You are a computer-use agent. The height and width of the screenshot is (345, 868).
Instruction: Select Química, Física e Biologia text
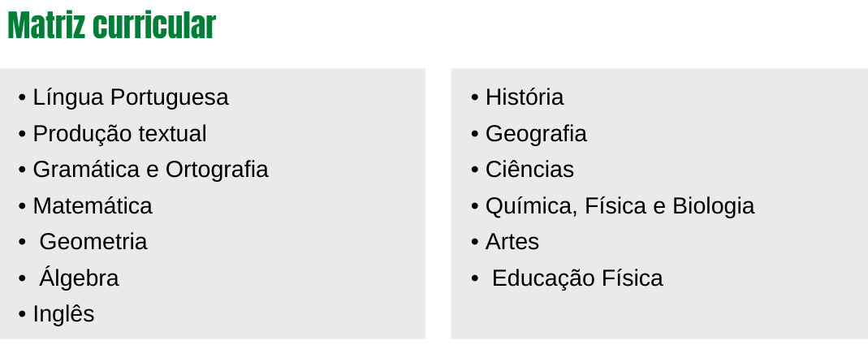620,206
